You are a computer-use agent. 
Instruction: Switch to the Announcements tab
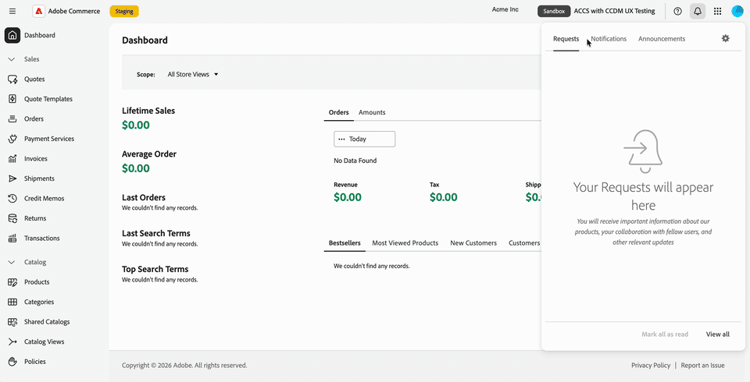pyautogui.click(x=662, y=39)
